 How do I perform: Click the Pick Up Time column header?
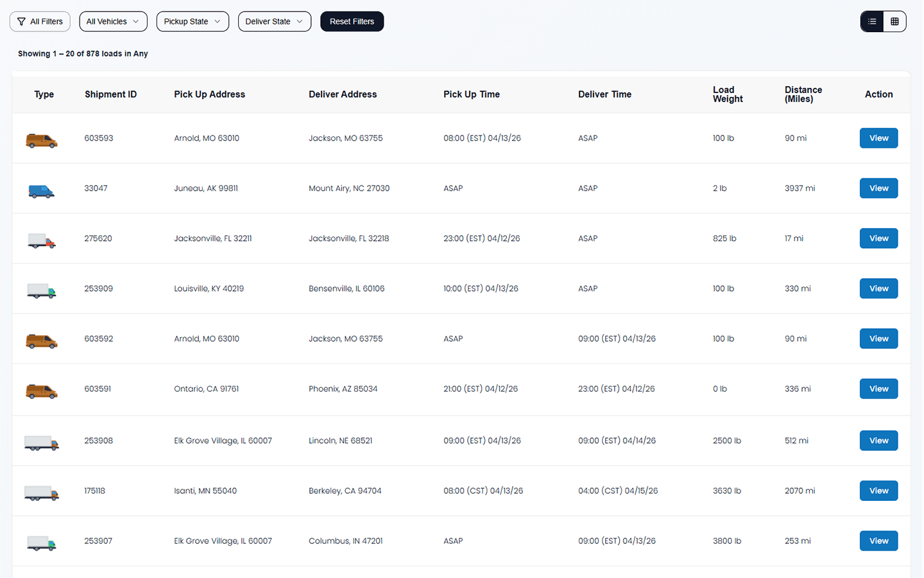[x=471, y=94]
